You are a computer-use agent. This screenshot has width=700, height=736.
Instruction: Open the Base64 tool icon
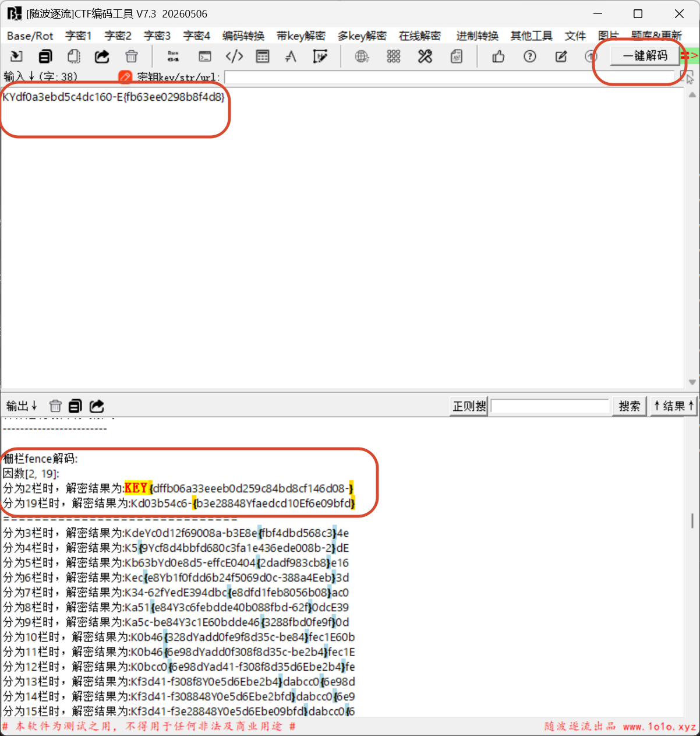click(x=173, y=57)
